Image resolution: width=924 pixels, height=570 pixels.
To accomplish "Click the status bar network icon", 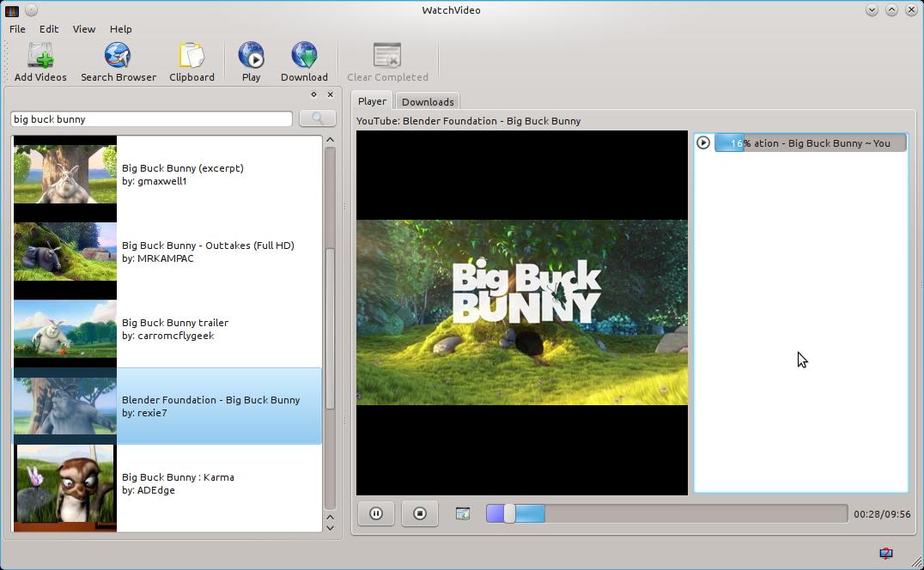I will [x=885, y=553].
